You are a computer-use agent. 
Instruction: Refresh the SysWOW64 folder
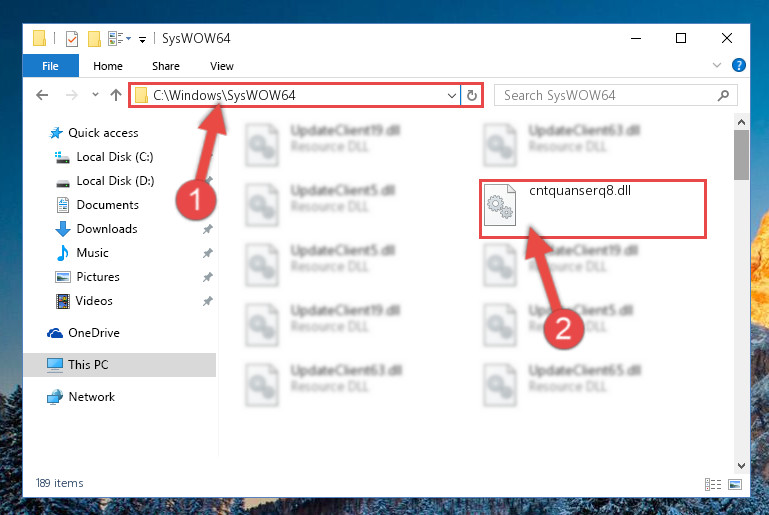tap(472, 95)
